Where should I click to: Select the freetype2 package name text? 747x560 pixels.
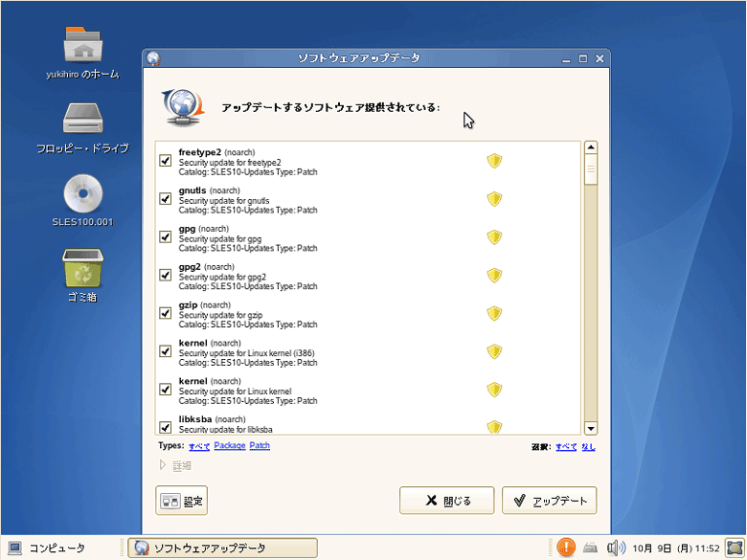200,152
